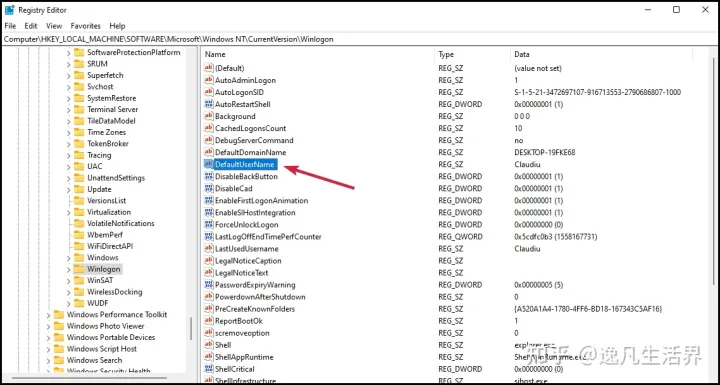Select the WinSAT key in tree
The image size is (720, 385).
[100, 280]
